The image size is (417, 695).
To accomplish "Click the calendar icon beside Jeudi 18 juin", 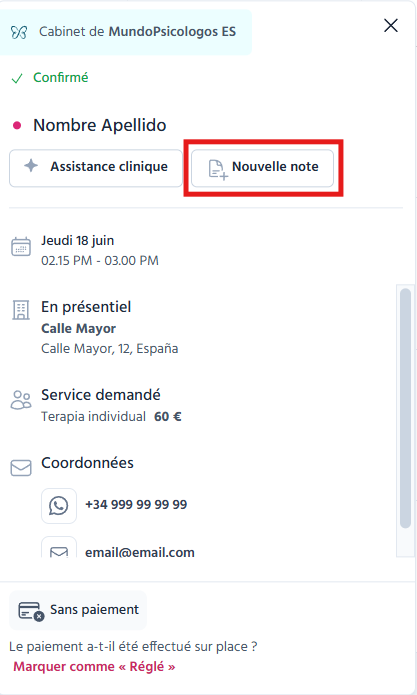I will coord(21,247).
